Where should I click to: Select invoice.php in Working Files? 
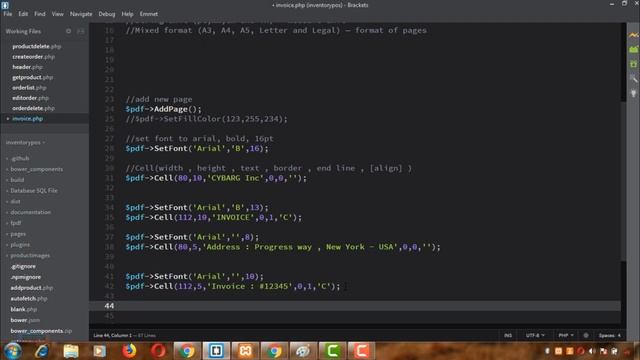coord(27,119)
